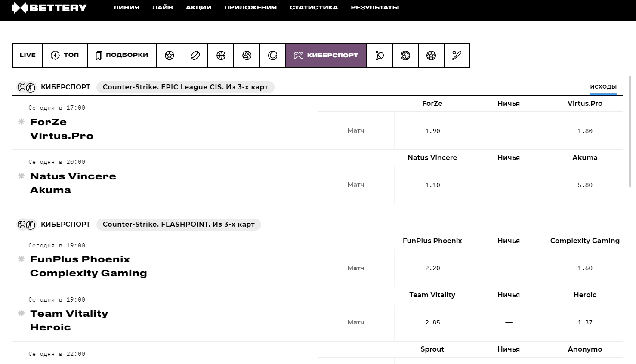Image resolution: width=636 pixels, height=364 pixels.
Task: Toggle favorite star for ForZe match
Action: coord(21,122)
